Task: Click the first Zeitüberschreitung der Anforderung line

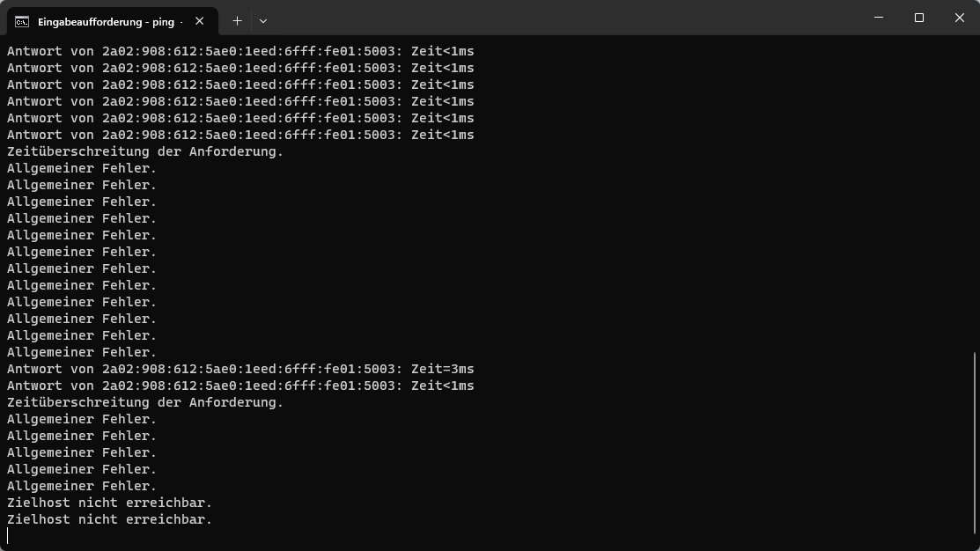Action: tap(145, 151)
